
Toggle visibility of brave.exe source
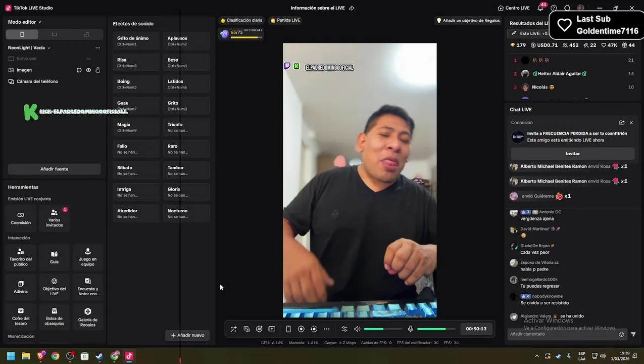[x=88, y=59]
